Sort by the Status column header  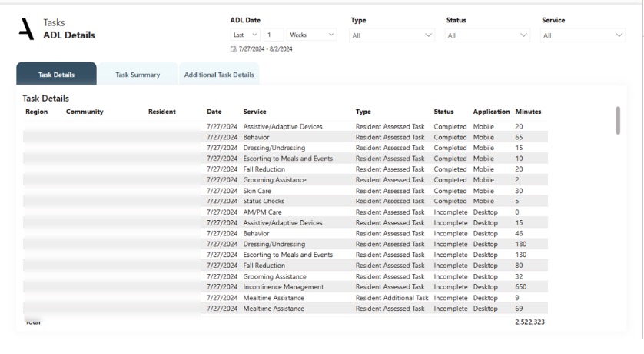pyautogui.click(x=443, y=112)
